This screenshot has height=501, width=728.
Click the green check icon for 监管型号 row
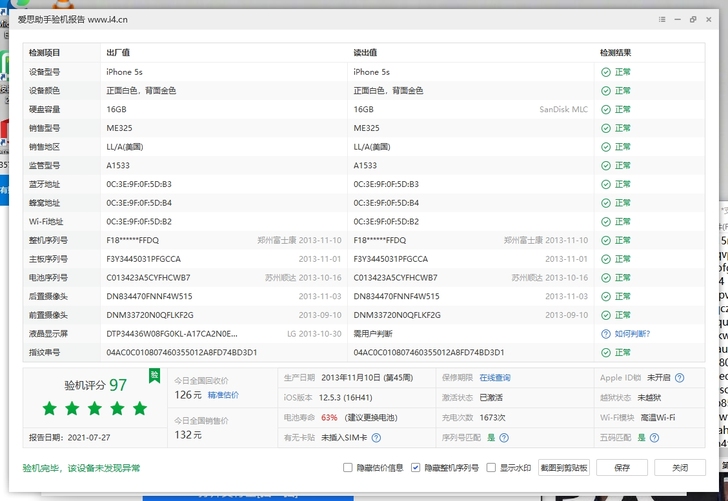point(606,166)
